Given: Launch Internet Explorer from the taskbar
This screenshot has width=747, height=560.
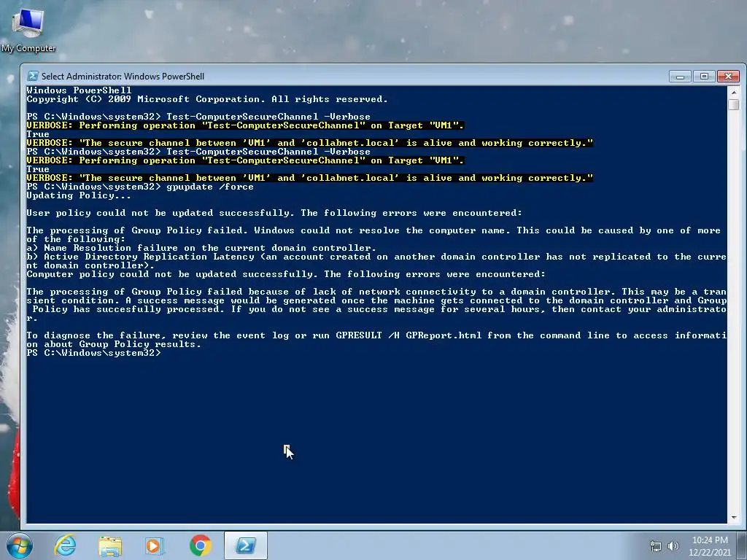Looking at the screenshot, I should click(65, 545).
